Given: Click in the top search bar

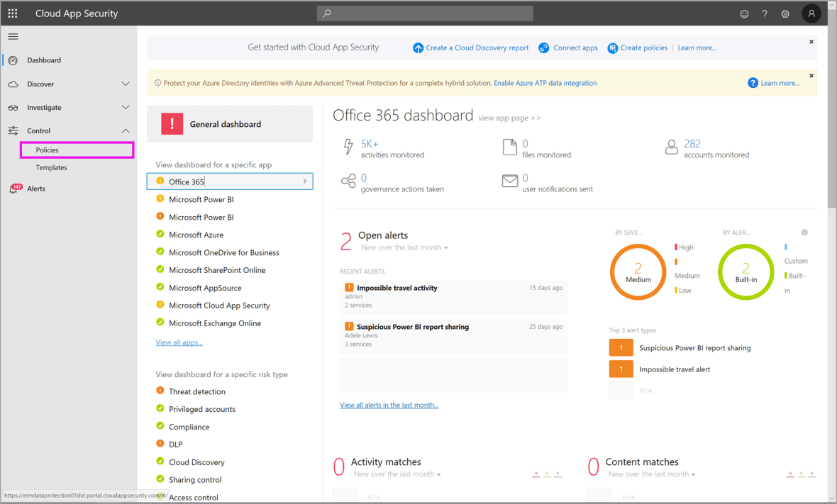Looking at the screenshot, I should (x=424, y=13).
